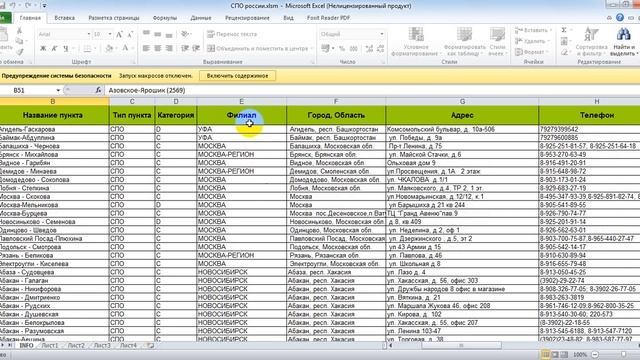The image size is (640, 360).
Task: Toggle Перенос текста (wrap text)
Action: [x=232, y=34]
